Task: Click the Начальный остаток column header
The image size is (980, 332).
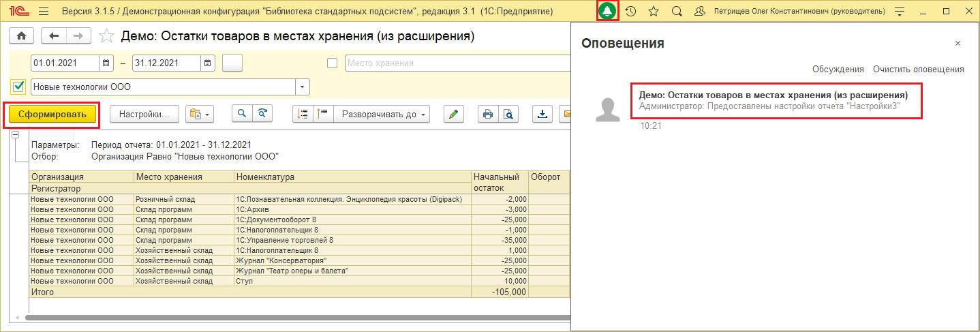Action: [x=500, y=182]
